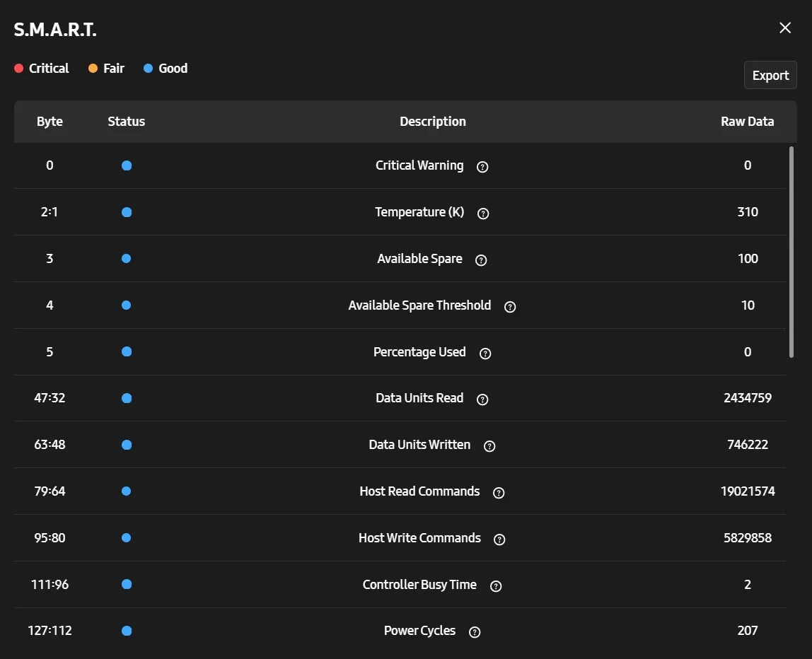This screenshot has width=812, height=659.
Task: Click the Status column header
Action: click(x=127, y=121)
